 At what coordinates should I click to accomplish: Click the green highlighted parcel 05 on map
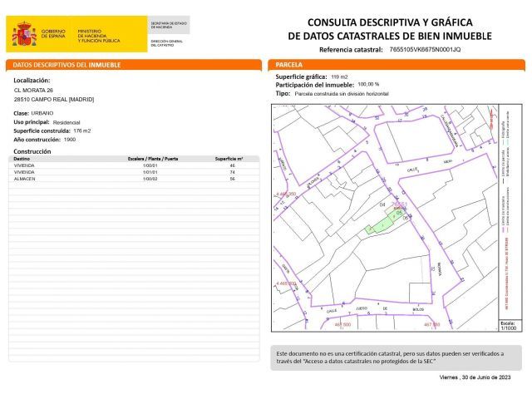click(x=385, y=222)
